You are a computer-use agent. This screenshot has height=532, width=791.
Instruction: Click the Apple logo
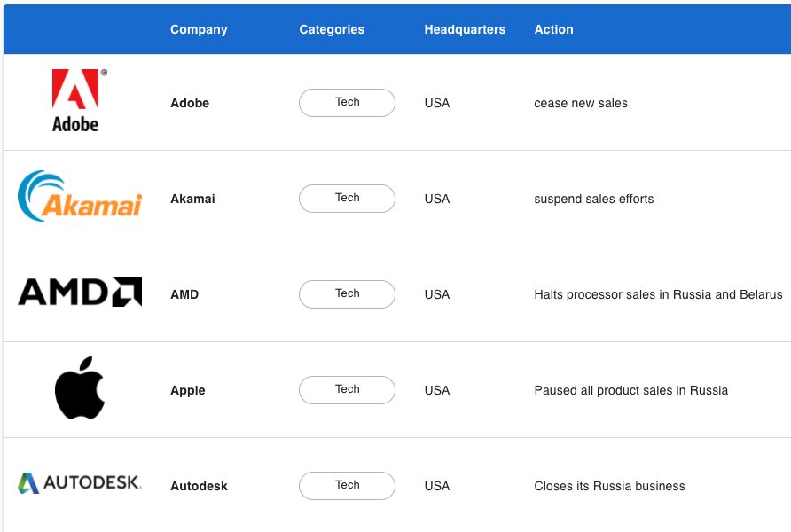[80, 387]
